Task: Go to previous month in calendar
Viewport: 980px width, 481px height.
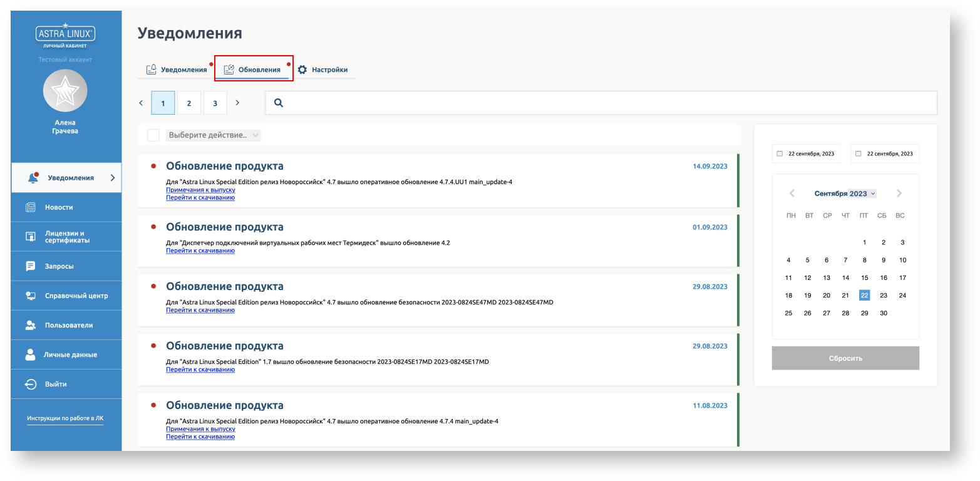Action: click(x=792, y=194)
